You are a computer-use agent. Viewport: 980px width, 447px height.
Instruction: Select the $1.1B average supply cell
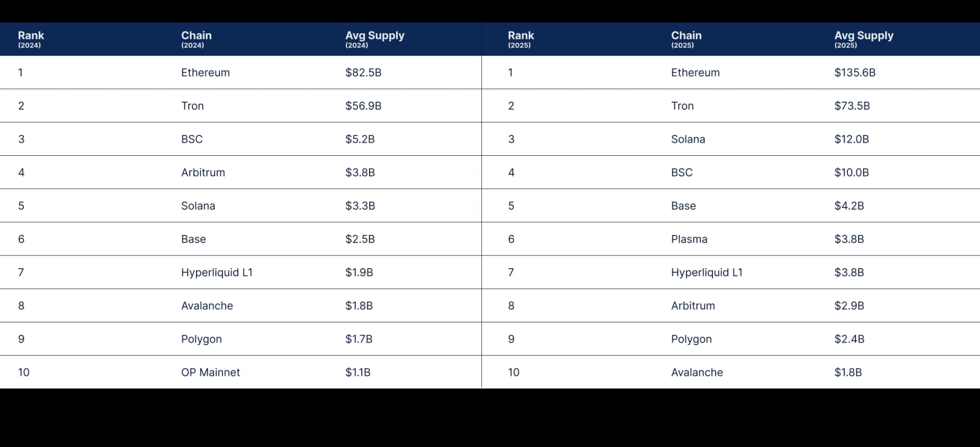tap(357, 372)
